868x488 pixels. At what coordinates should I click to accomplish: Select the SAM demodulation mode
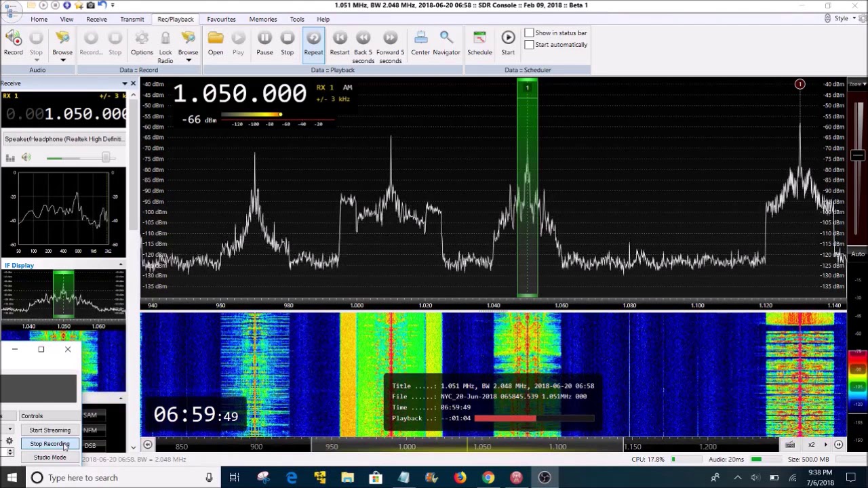90,415
